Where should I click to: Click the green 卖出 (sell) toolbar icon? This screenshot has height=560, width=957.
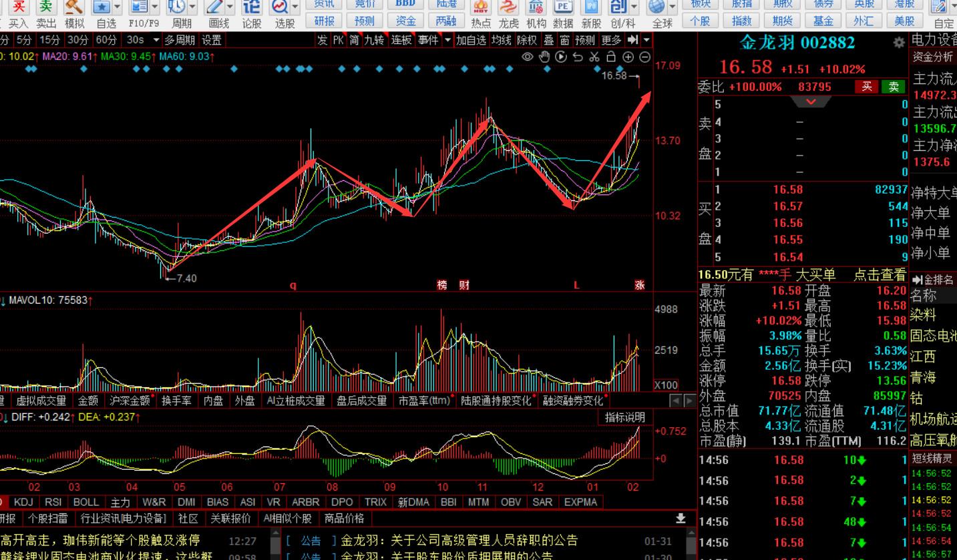[45, 7]
